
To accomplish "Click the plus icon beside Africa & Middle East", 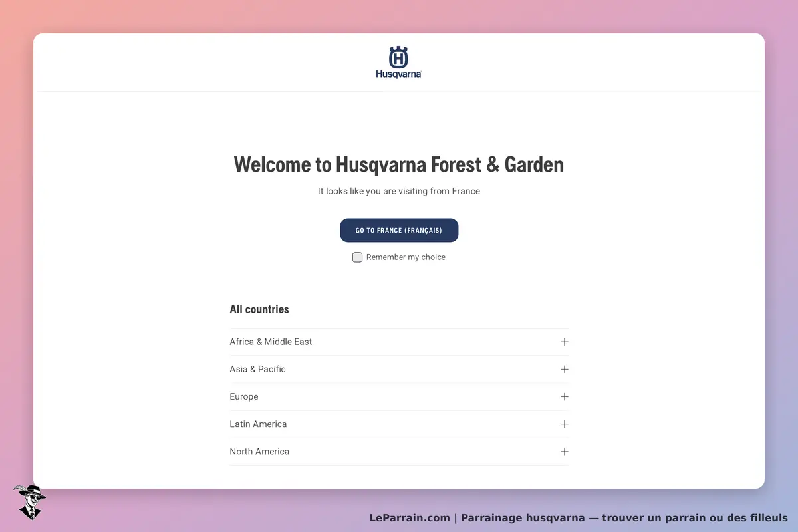I will tap(565, 342).
